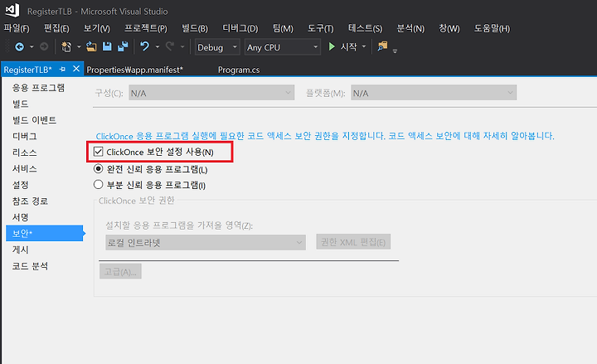The height and width of the screenshot is (364, 597).
Task: Select 설정 properties page
Action: pos(20,185)
